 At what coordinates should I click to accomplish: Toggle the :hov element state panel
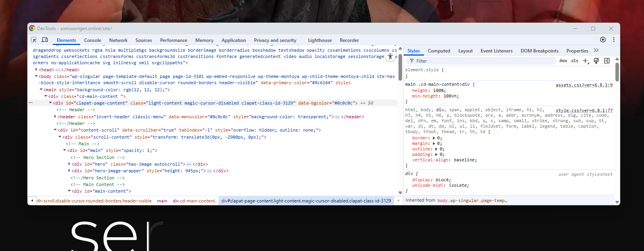click(x=563, y=61)
